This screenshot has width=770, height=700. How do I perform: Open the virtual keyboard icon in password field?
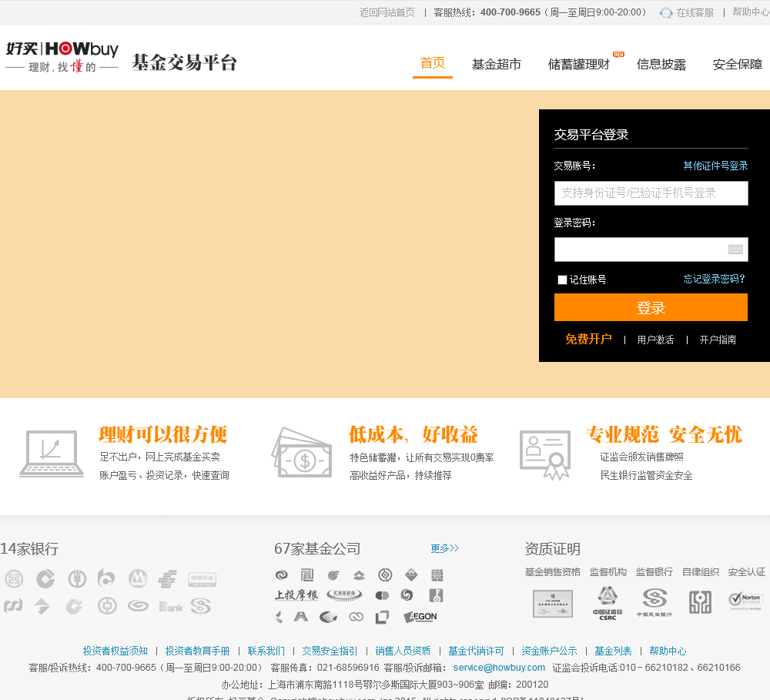click(x=735, y=249)
